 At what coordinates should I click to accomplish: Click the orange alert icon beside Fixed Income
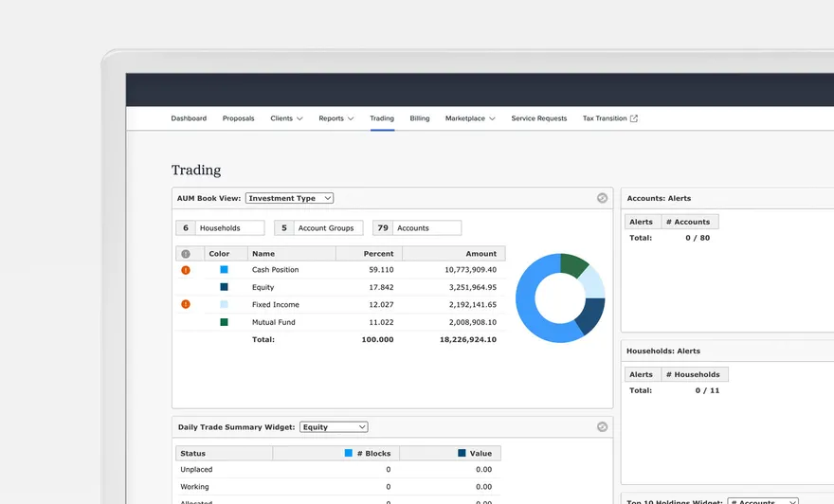pos(186,304)
